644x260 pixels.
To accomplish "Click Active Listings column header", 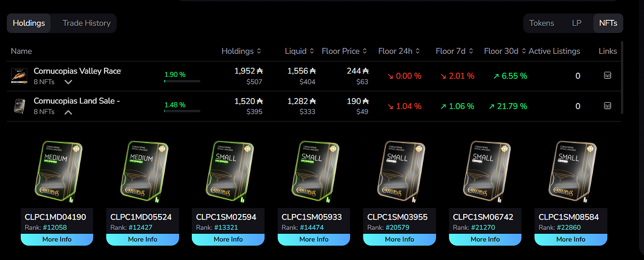I will pos(554,51).
